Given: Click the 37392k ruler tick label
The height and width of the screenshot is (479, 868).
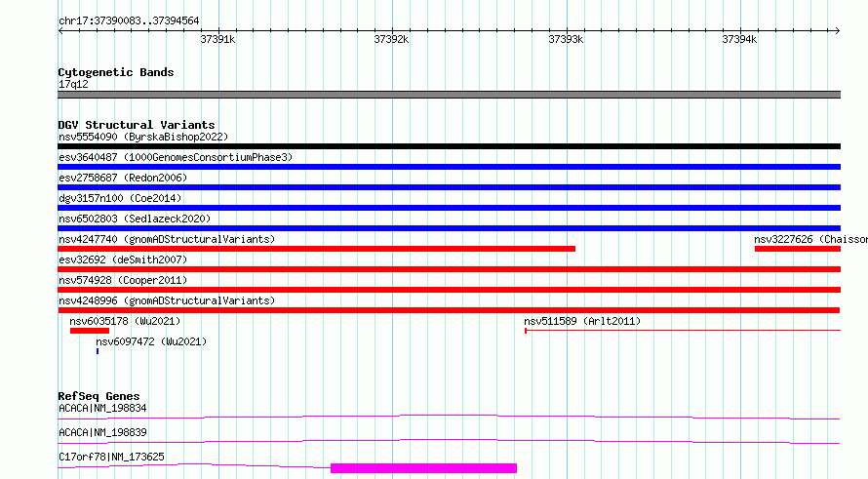Looking at the screenshot, I should (x=391, y=39).
